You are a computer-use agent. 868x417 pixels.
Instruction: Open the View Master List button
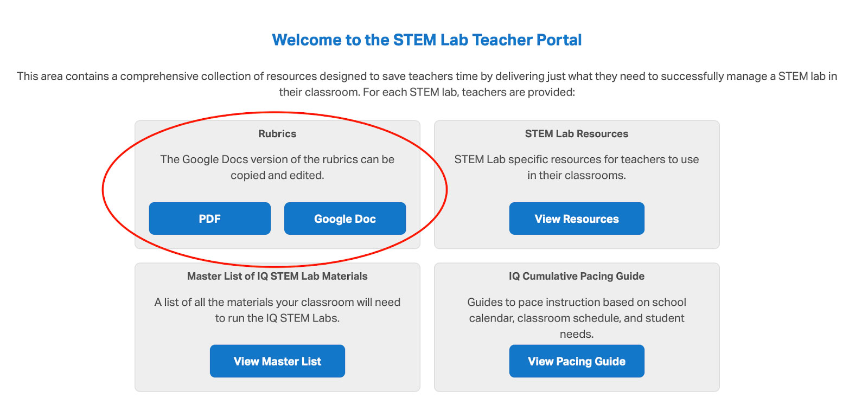tap(277, 361)
